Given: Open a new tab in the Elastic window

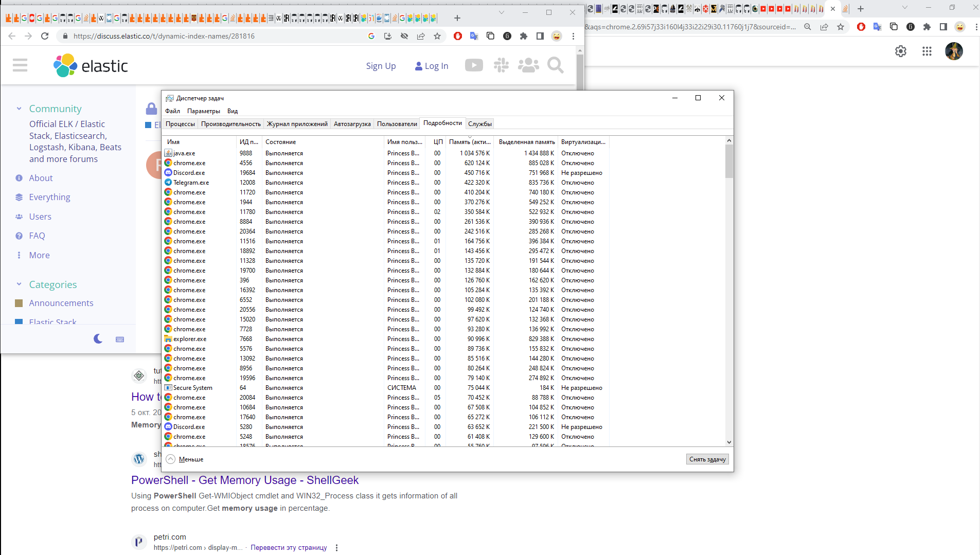Looking at the screenshot, I should (457, 18).
